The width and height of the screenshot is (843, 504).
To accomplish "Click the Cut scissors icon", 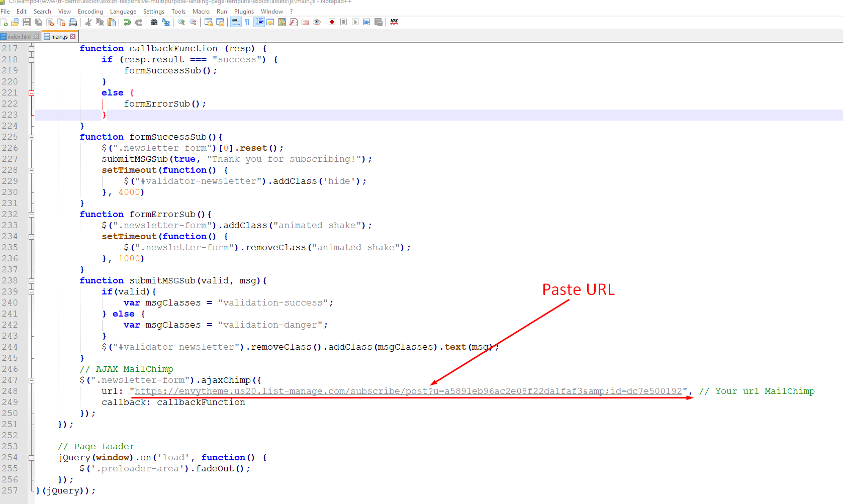I will point(88,22).
